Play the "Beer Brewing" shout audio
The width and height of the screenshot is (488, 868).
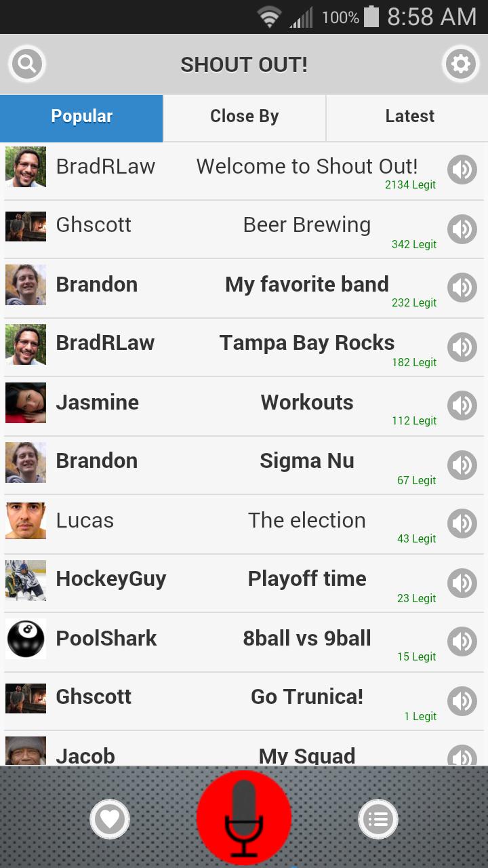click(462, 229)
